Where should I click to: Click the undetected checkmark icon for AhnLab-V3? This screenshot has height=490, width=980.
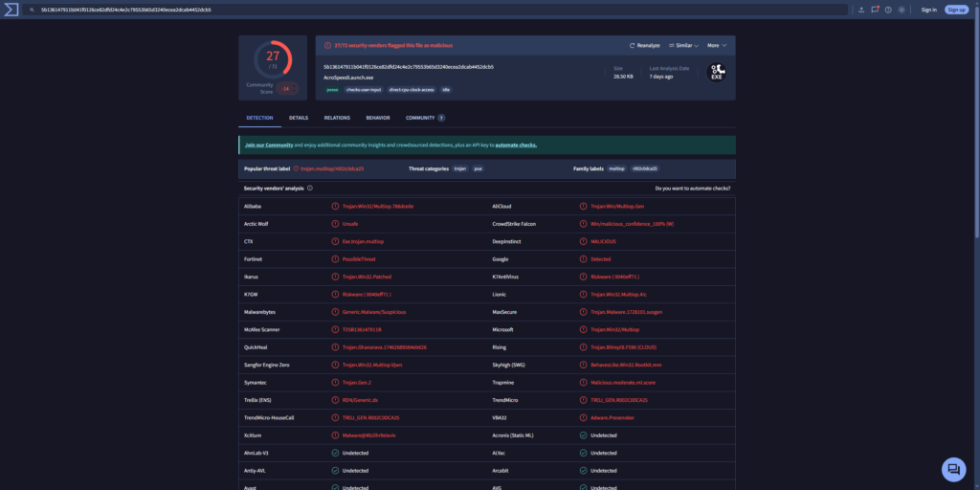click(335, 453)
